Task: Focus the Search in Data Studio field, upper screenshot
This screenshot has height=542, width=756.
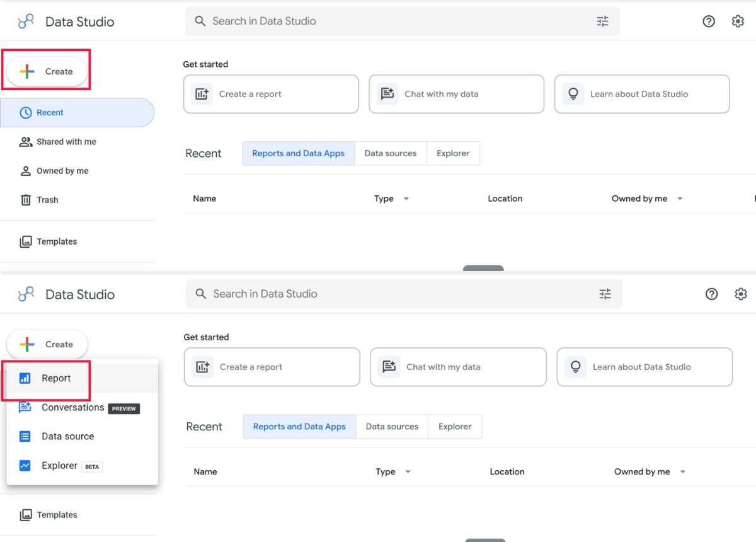Action: coord(403,21)
